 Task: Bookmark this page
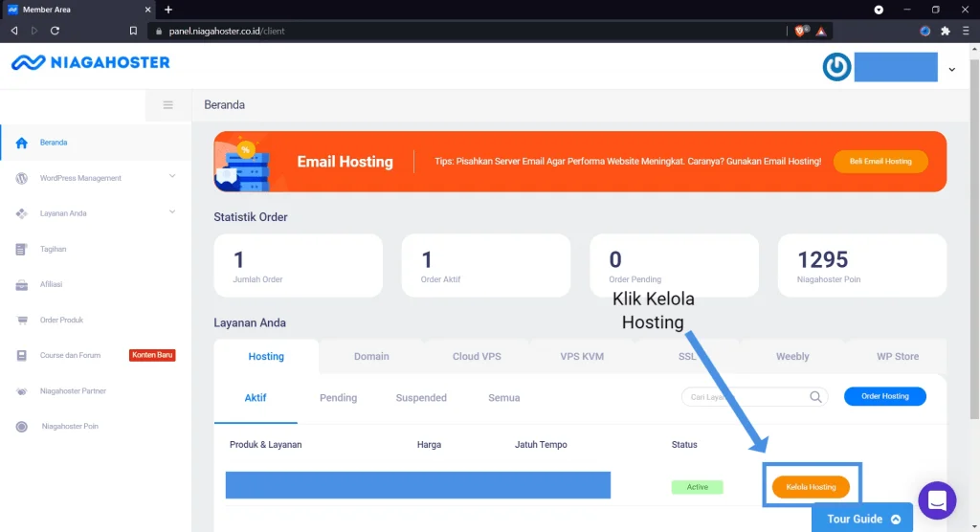click(x=133, y=31)
